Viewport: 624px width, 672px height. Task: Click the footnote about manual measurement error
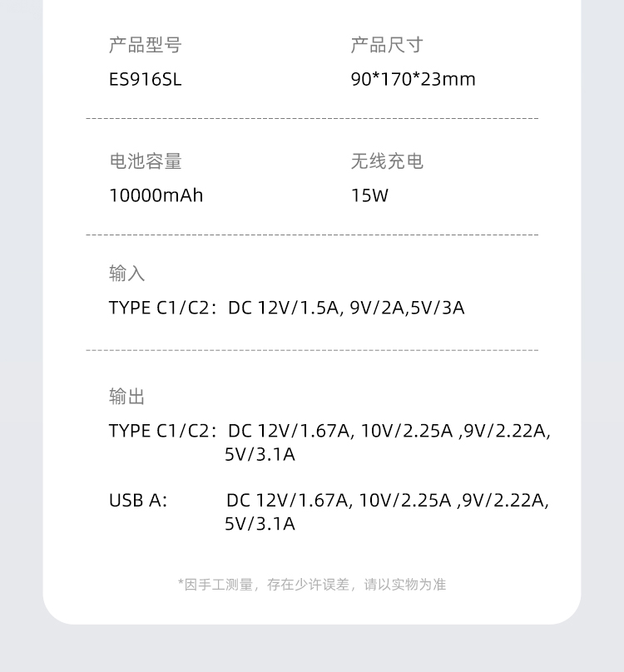(x=312, y=585)
